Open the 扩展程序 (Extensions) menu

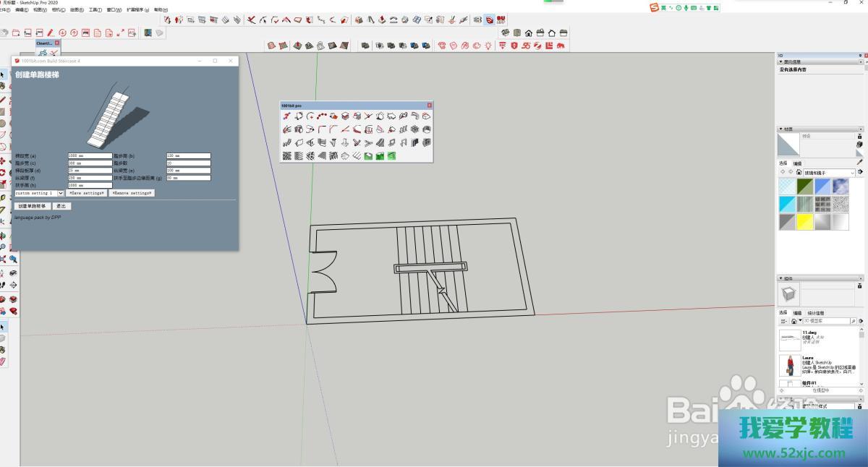pyautogui.click(x=137, y=10)
